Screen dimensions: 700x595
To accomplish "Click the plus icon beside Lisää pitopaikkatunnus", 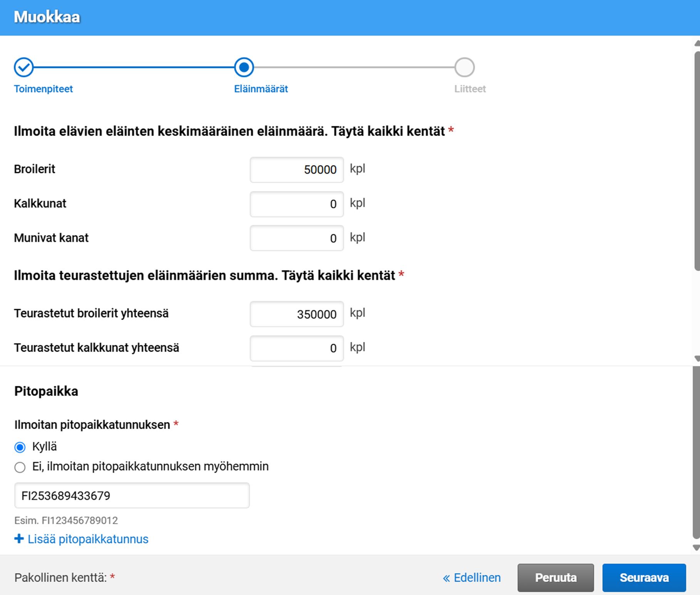I will [x=19, y=538].
